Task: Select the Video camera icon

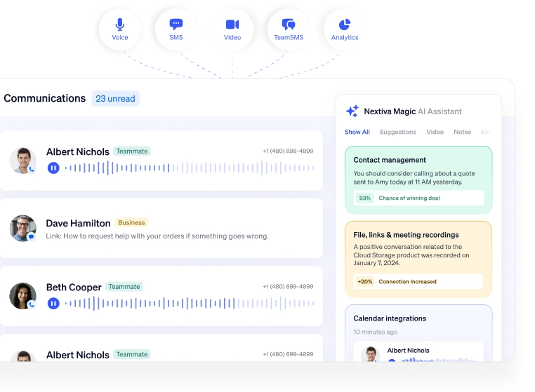Action: [x=232, y=25]
